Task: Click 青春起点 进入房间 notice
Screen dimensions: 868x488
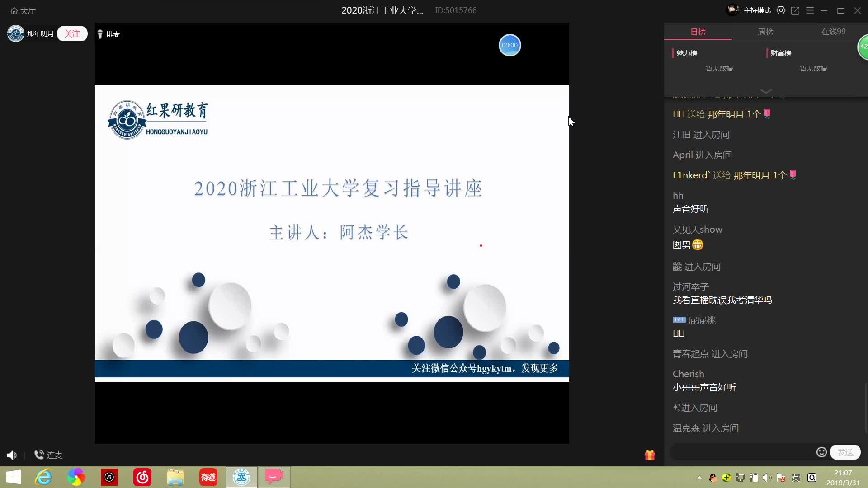Action: click(710, 354)
